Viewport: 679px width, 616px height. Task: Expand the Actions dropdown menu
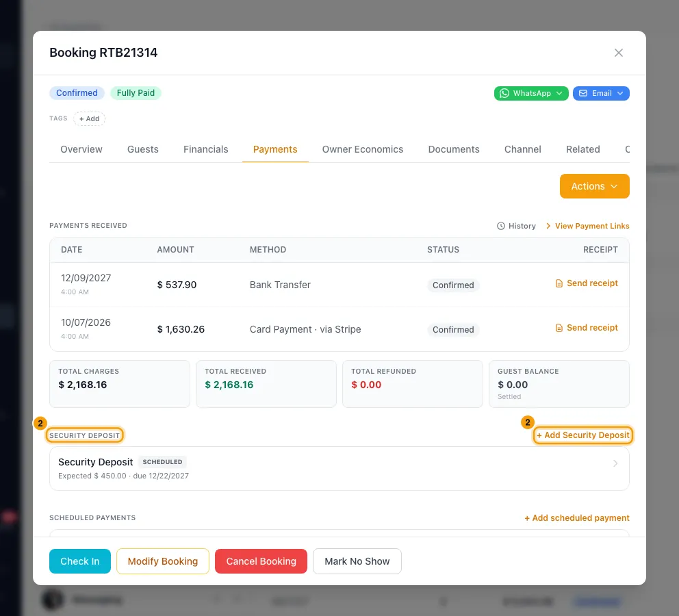pos(595,186)
